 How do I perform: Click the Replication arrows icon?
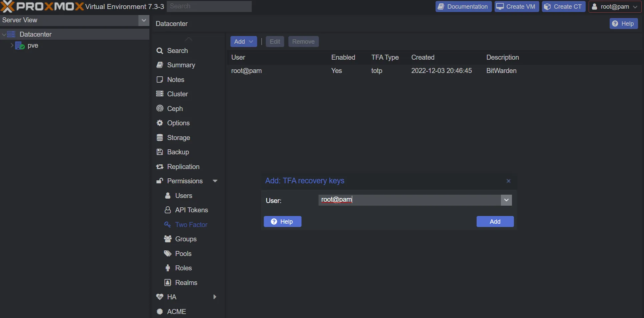(x=160, y=167)
